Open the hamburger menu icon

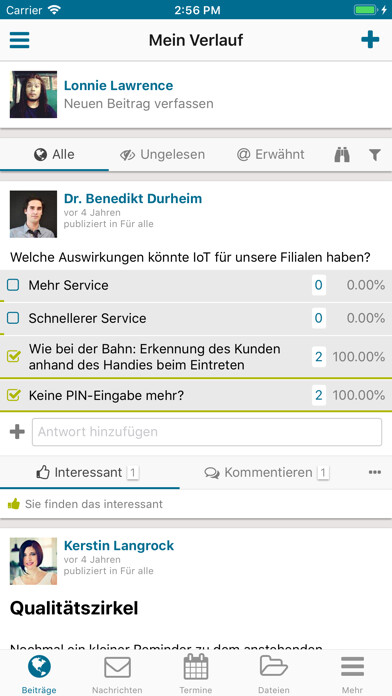point(20,40)
